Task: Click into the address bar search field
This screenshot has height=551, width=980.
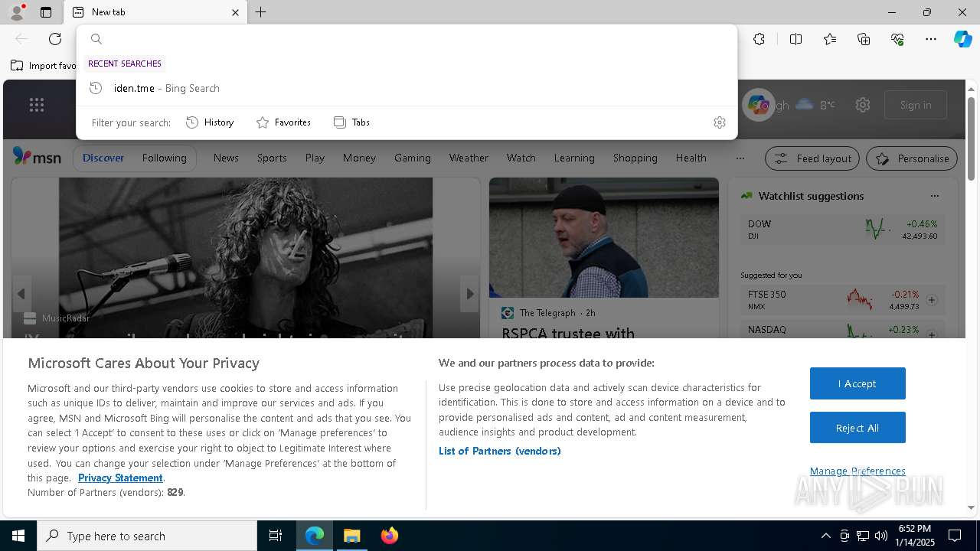Action: [407, 39]
